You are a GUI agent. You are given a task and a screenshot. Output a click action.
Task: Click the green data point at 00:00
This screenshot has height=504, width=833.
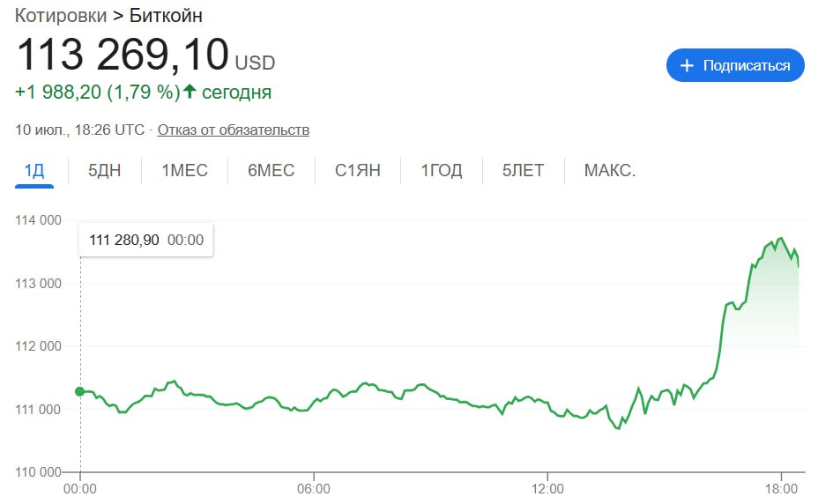coord(80,391)
